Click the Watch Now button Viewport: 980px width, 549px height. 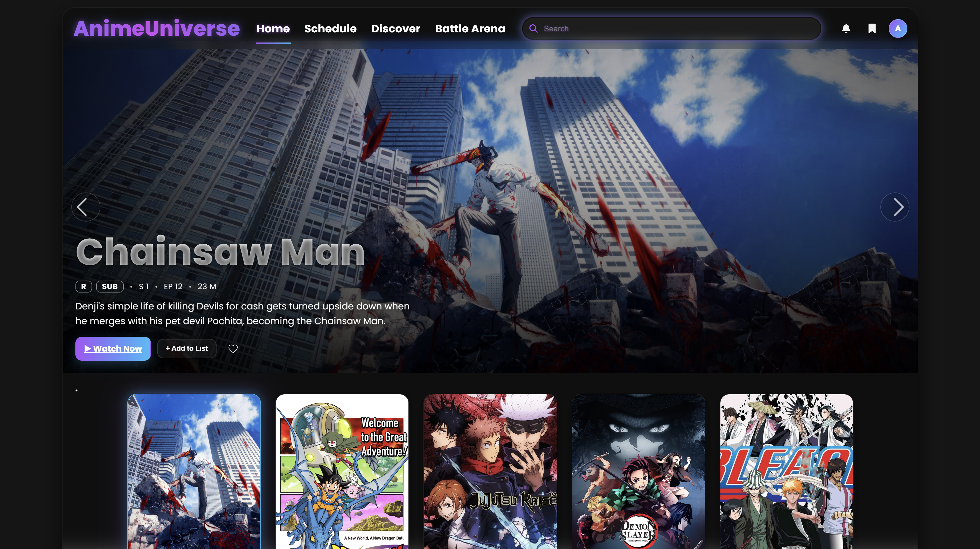click(113, 348)
